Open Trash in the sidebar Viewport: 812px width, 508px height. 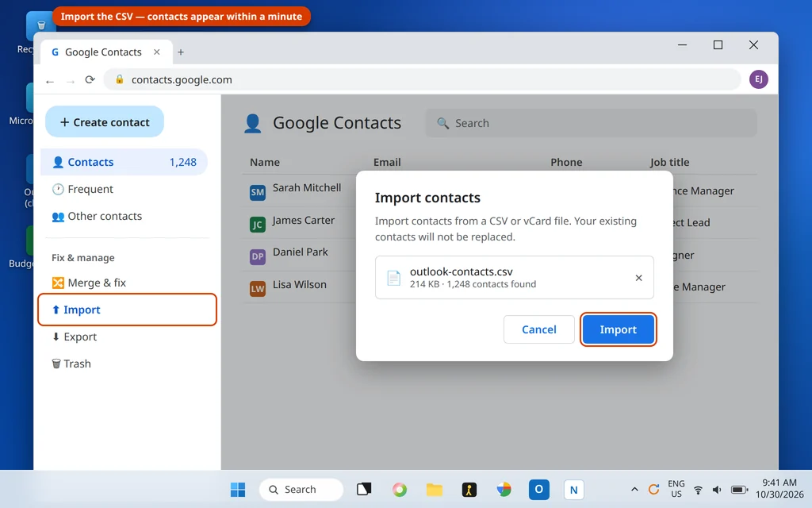pos(124,364)
